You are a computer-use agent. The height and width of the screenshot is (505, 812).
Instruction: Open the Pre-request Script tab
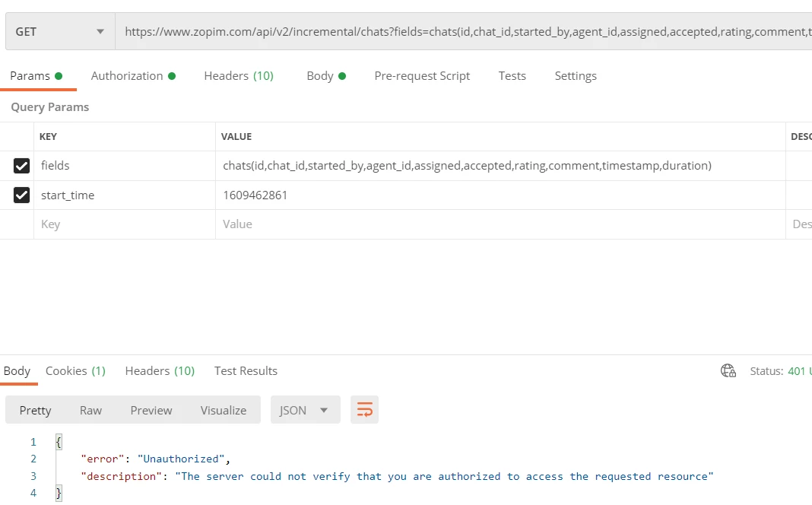click(422, 75)
